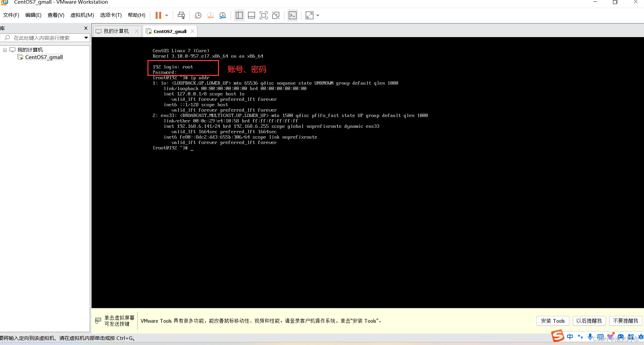Toggle the library sidebar view
This screenshot has width=644, height=345.
coord(239,15)
